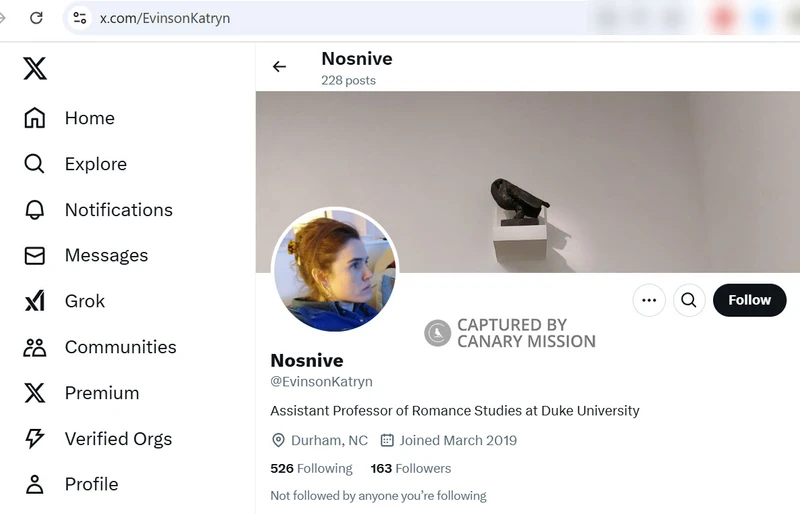
Task: Open the three-dot more options button
Action: (x=649, y=300)
